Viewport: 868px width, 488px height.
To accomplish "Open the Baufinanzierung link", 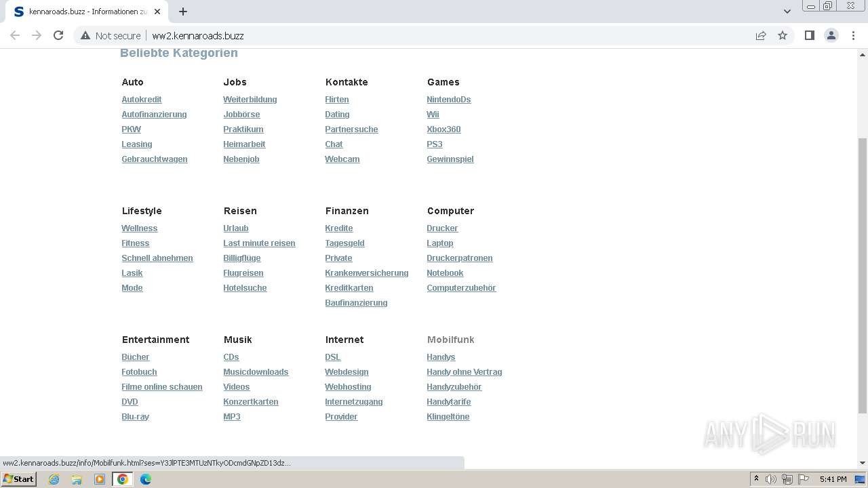I will 356,303.
